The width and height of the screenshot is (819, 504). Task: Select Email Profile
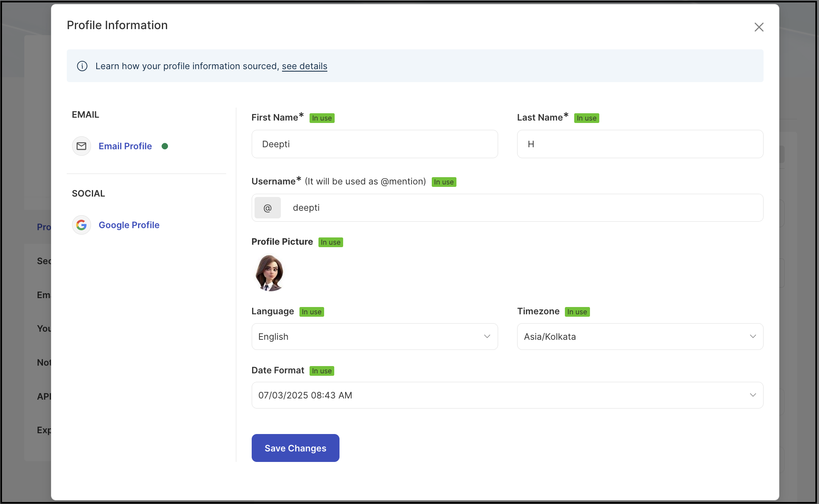[x=125, y=146]
